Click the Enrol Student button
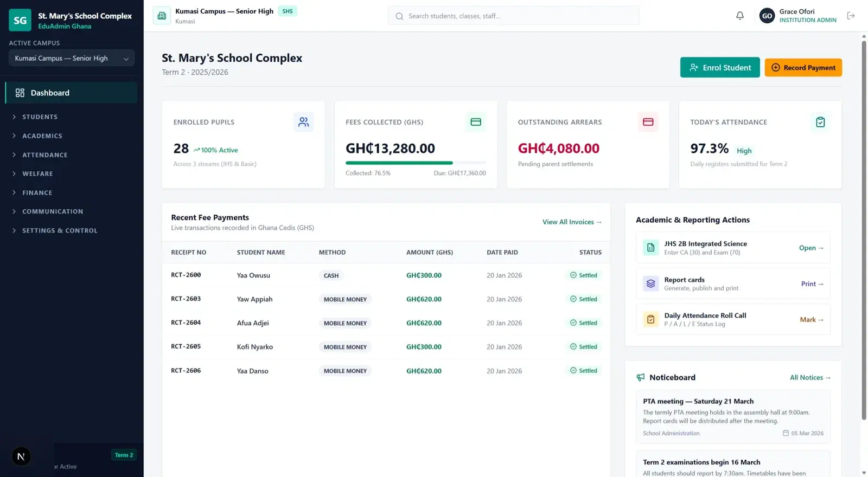The image size is (868, 477). [x=720, y=68]
